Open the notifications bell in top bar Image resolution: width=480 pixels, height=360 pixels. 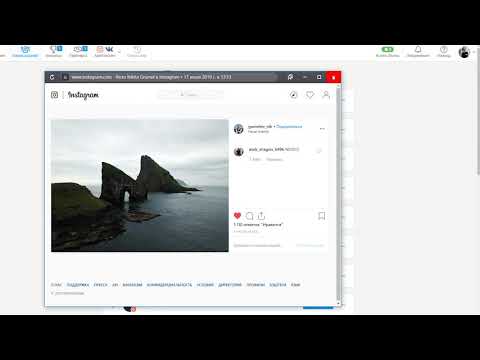tap(418, 51)
